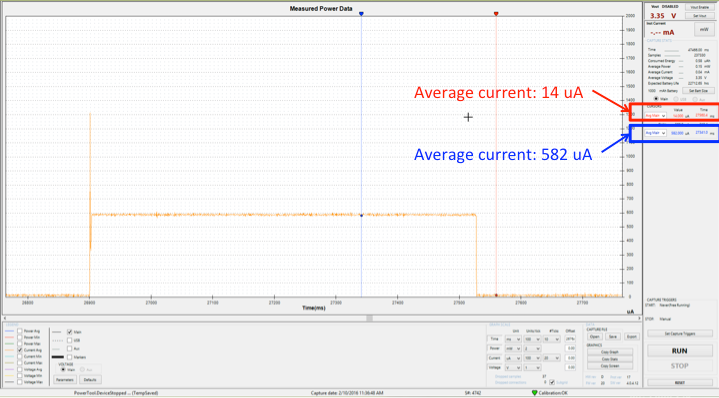Enable the Markers checkbox in the legend
This screenshot has width=719, height=398.
point(70,357)
